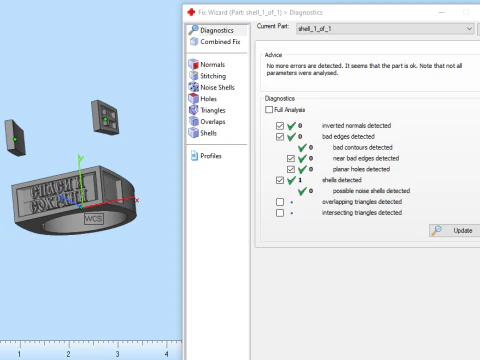This screenshot has height=360, width=480.
Task: Select the small square block part in viewport
Action: point(105,117)
